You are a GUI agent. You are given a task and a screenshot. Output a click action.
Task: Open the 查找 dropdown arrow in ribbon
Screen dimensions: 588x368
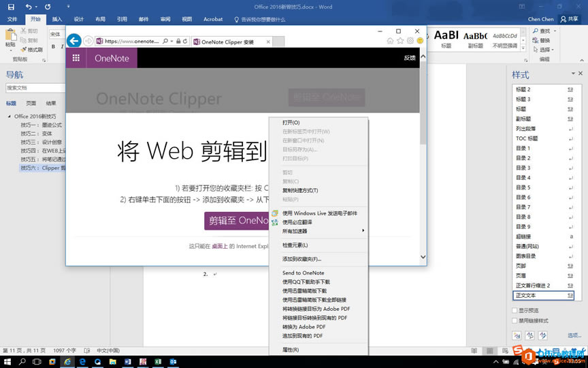click(555, 31)
